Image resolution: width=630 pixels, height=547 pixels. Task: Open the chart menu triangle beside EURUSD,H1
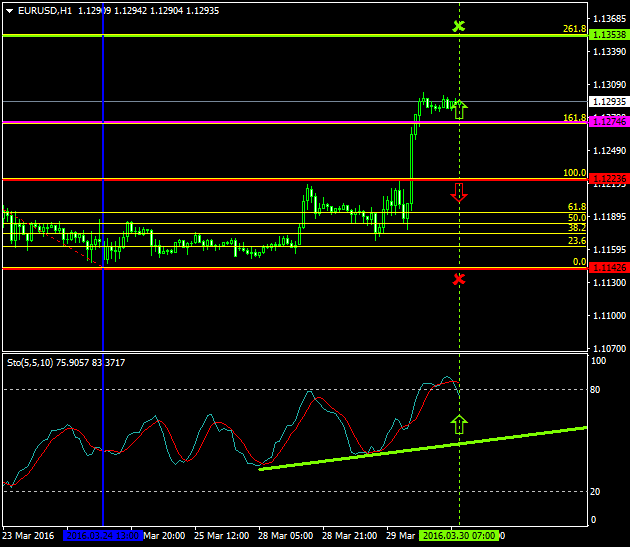coord(9,10)
